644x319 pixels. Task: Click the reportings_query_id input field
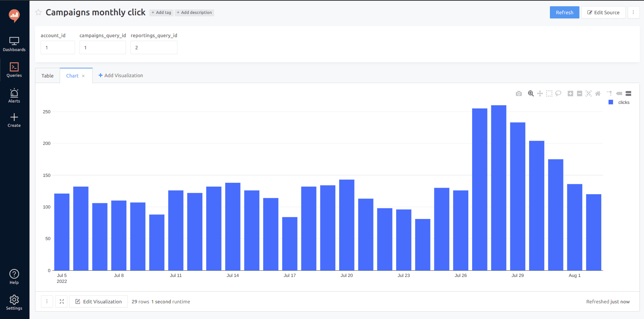154,48
